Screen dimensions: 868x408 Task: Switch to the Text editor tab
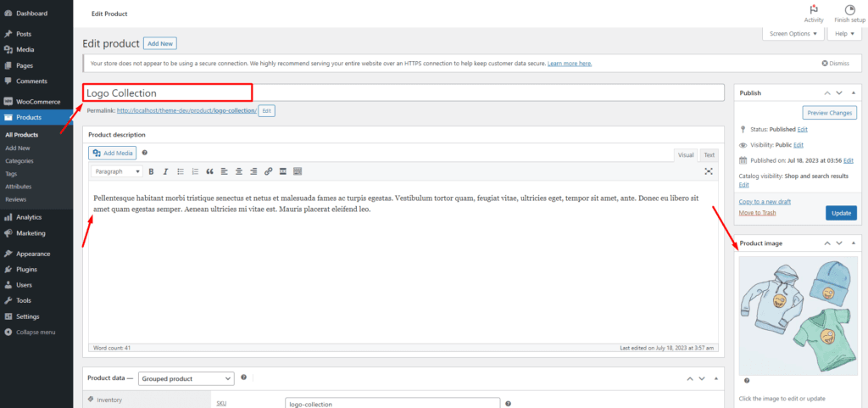709,155
